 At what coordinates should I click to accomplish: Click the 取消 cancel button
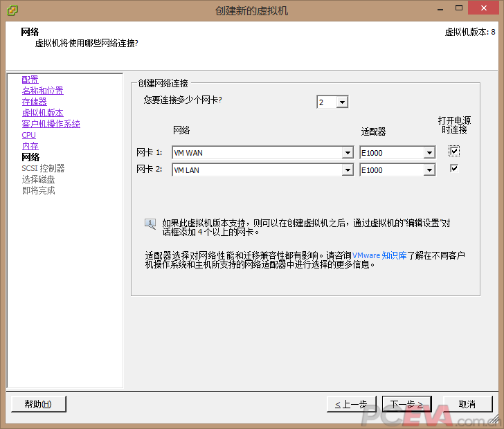click(x=468, y=404)
